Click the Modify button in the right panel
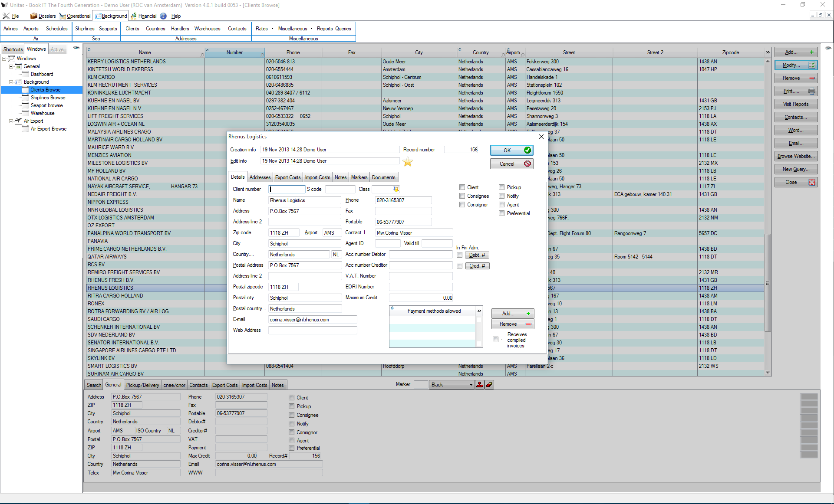Screen dimensions: 834x504 [796, 65]
